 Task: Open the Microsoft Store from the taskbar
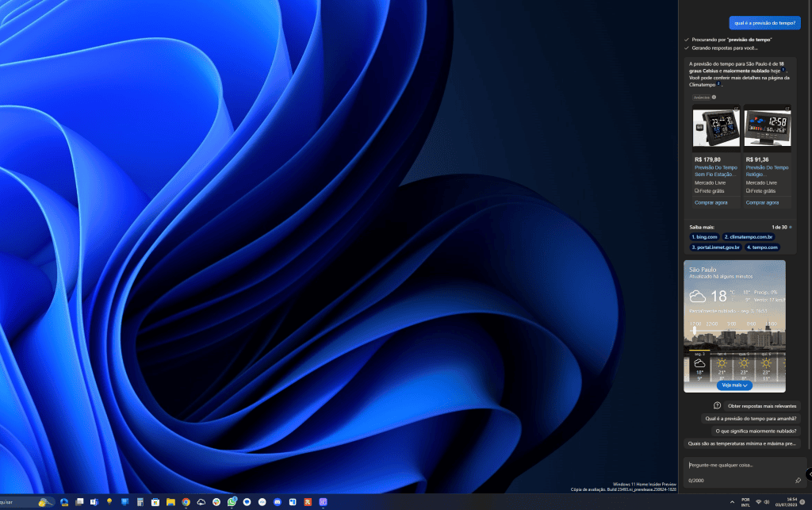(155, 501)
